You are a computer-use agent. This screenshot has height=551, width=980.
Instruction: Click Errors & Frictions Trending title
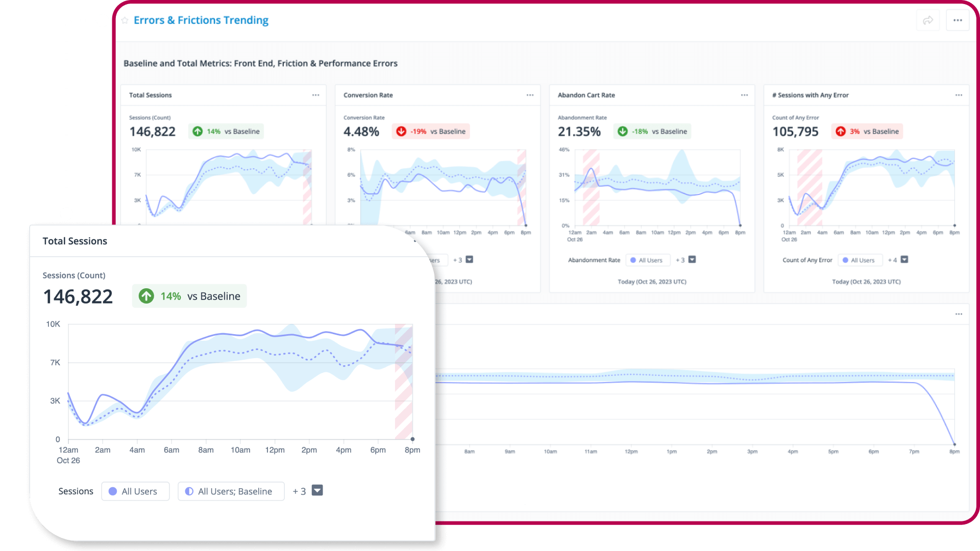tap(201, 20)
